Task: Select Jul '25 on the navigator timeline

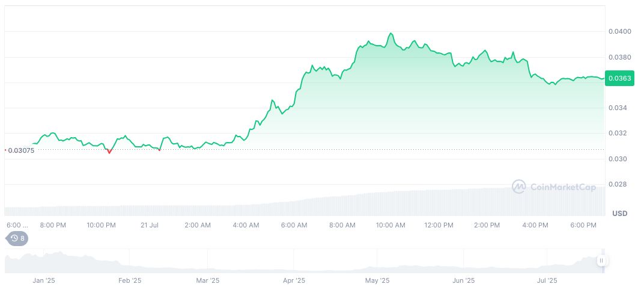Action: 547,280
